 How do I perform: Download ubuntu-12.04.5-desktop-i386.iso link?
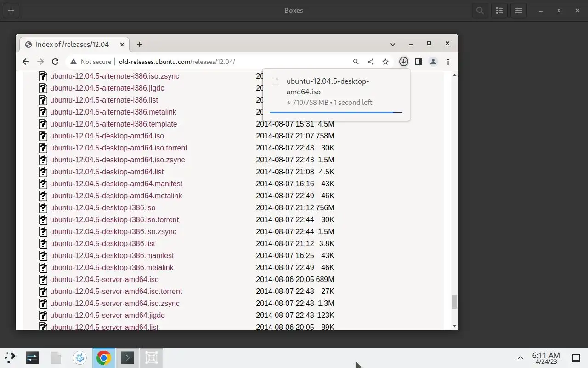pyautogui.click(x=102, y=208)
